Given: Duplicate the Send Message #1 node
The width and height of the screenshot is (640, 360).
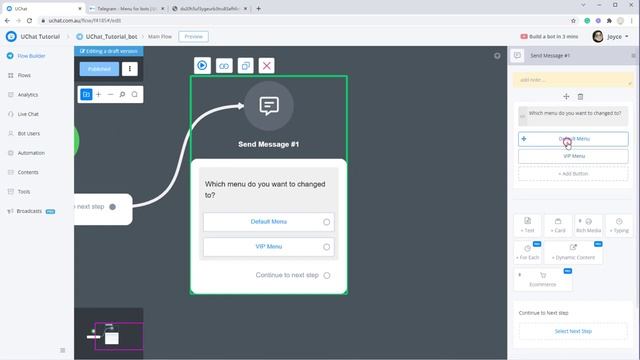Looking at the screenshot, I should (x=245, y=65).
